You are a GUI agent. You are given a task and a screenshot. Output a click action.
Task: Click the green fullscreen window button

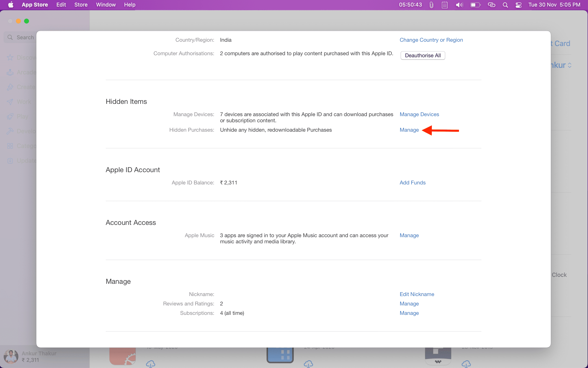[27, 21]
